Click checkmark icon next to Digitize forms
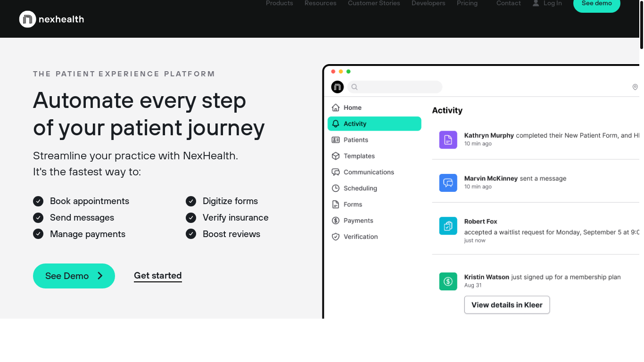This screenshot has height=362, width=644. pyautogui.click(x=191, y=201)
